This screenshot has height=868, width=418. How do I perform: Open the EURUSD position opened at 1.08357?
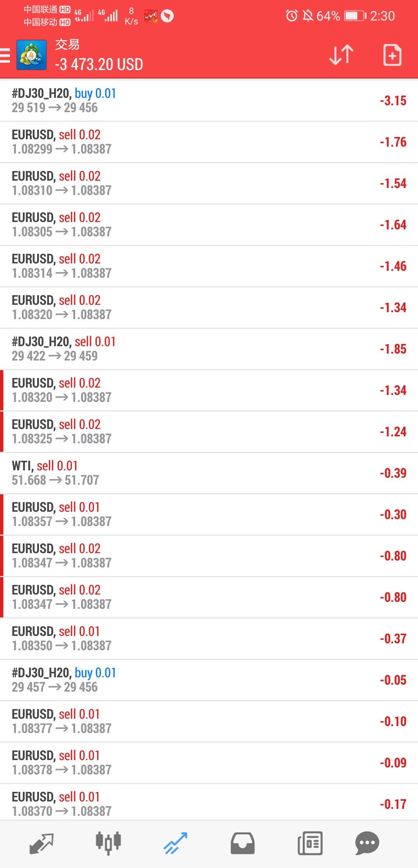pyautogui.click(x=209, y=514)
